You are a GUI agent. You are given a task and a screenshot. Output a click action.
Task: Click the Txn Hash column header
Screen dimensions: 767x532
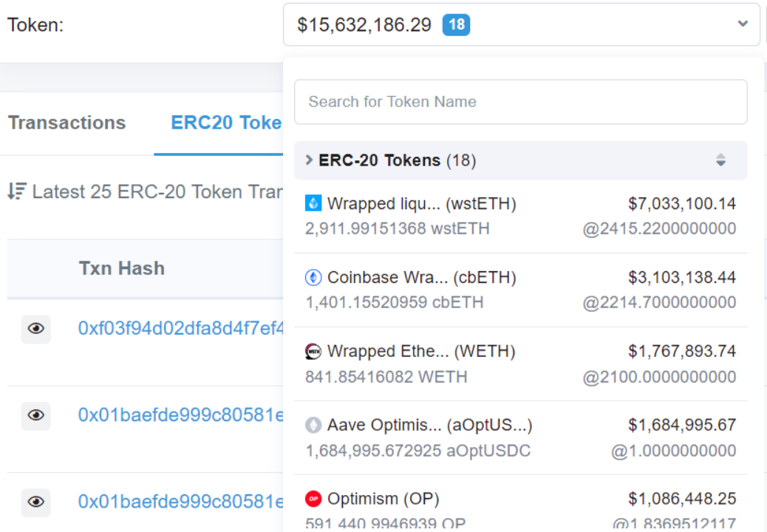[122, 268]
